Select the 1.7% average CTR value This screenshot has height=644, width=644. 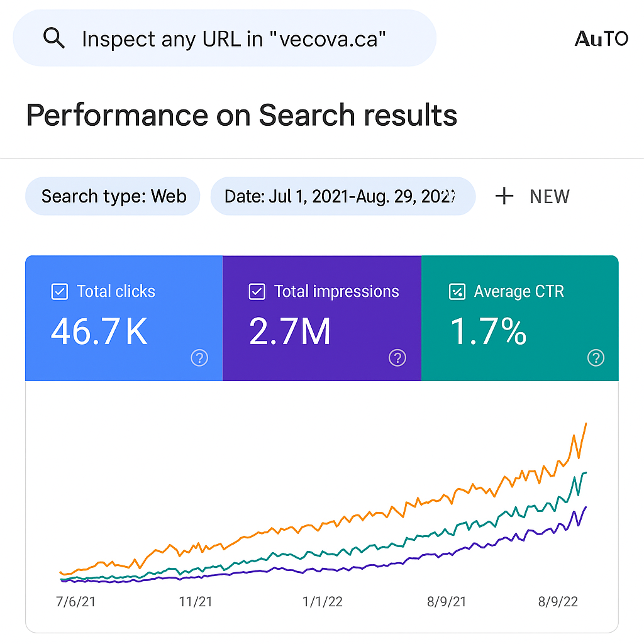[489, 331]
